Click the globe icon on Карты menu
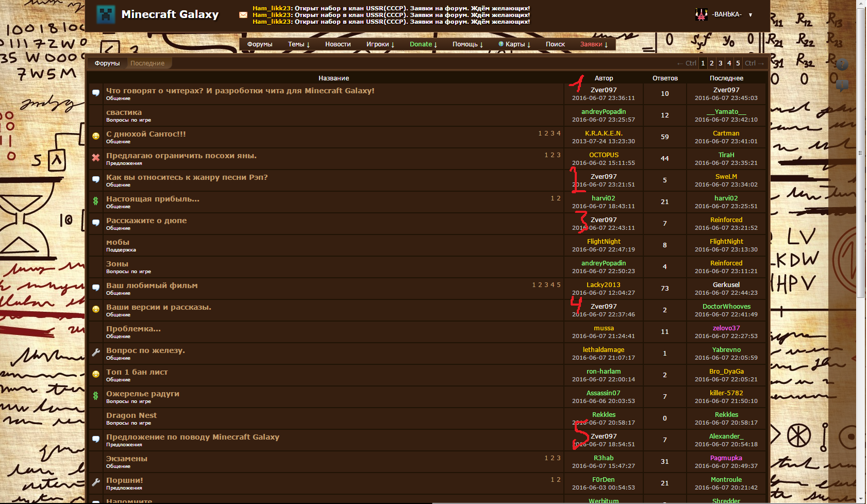The image size is (867, 504). tap(501, 44)
